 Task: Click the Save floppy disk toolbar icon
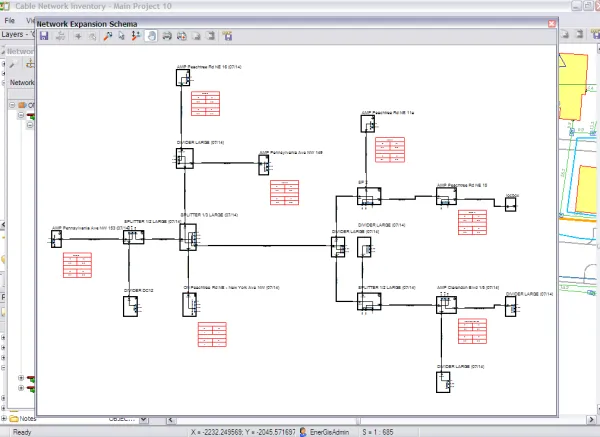pos(44,36)
